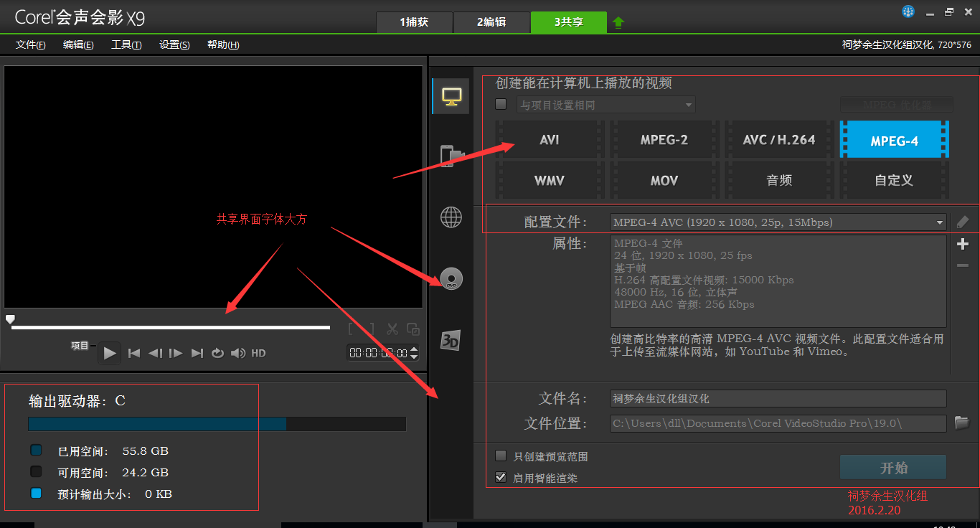Remove profile with the minus icon
Screen dimensions: 980x528
pos(963,265)
